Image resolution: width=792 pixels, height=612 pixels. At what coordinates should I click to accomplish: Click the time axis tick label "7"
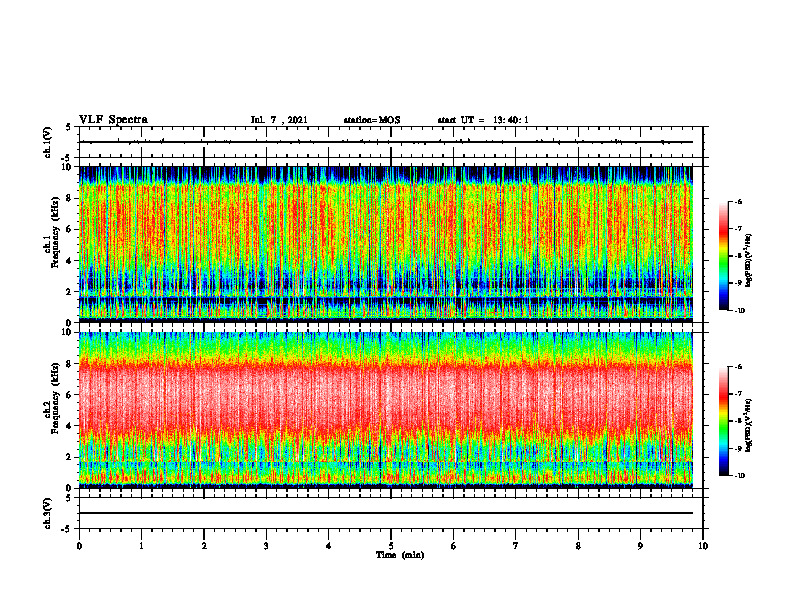point(516,546)
